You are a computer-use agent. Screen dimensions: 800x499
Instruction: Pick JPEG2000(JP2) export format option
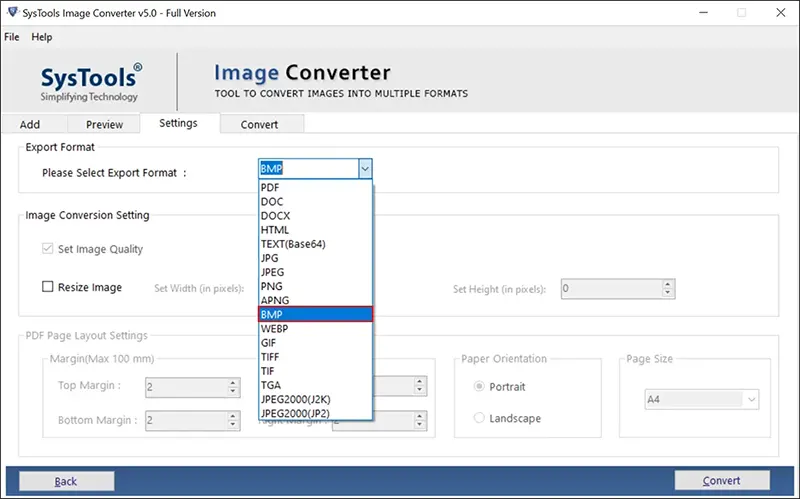(315, 413)
